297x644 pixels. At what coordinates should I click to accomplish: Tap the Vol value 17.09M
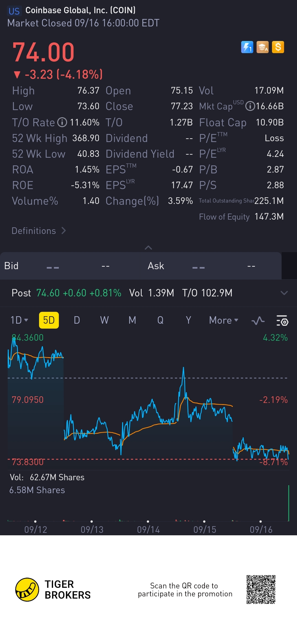269,90
